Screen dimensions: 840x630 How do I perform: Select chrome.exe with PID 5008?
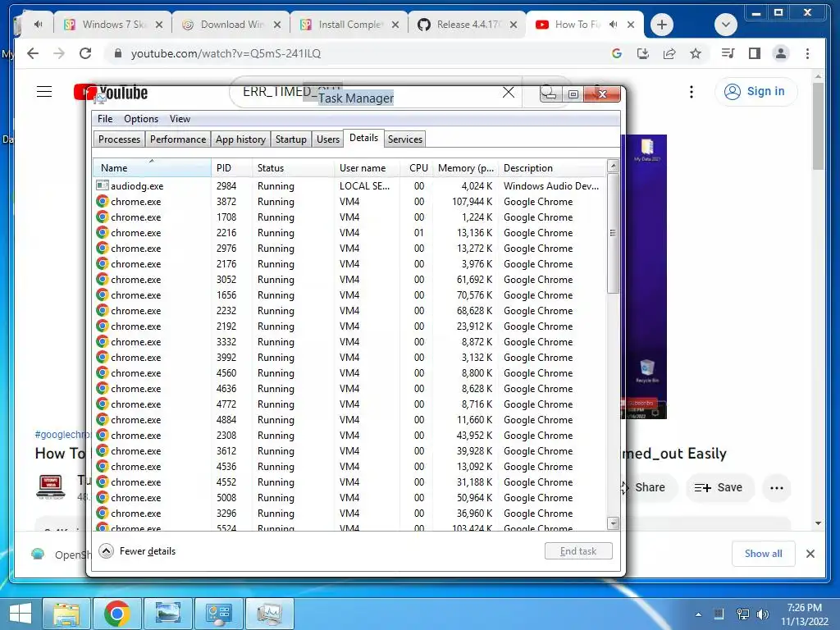[349, 498]
